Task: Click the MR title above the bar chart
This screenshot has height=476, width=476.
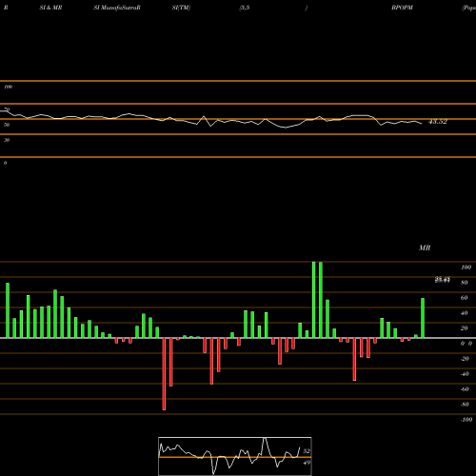Action: [x=425, y=248]
